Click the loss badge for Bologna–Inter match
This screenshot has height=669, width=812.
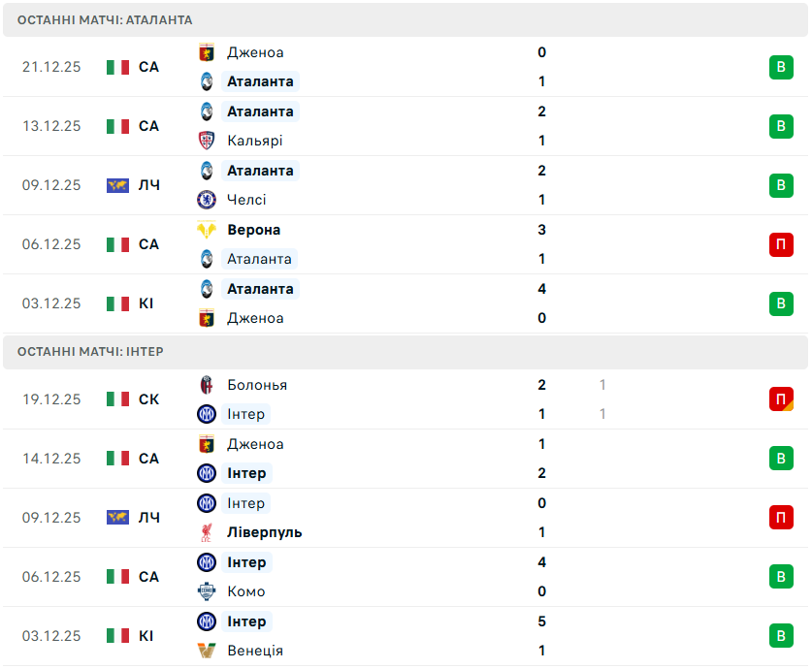click(781, 399)
